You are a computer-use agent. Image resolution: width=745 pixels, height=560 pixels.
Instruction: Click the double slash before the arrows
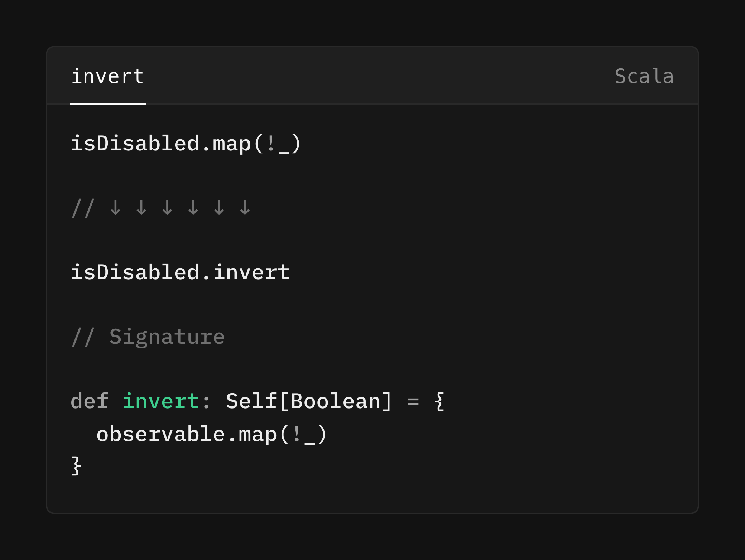click(83, 208)
